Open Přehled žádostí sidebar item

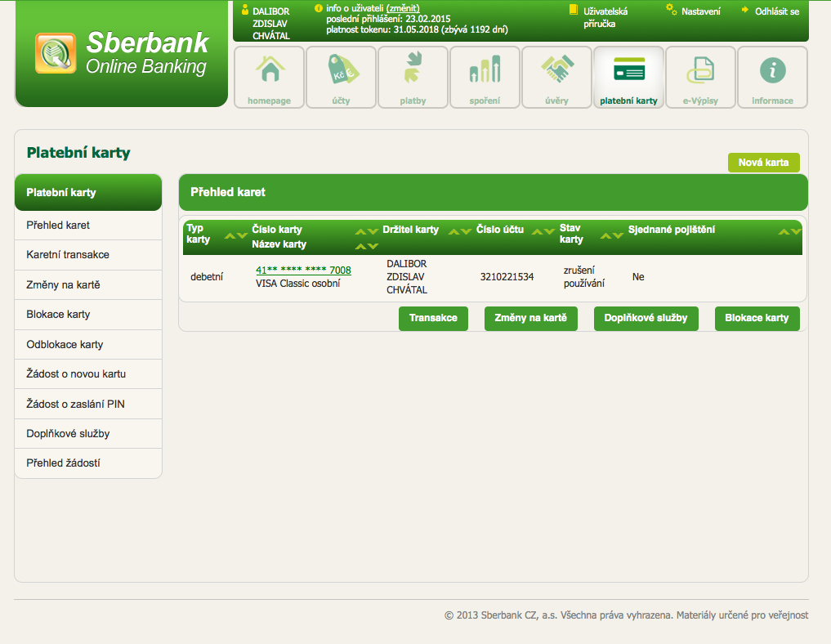pyautogui.click(x=88, y=463)
